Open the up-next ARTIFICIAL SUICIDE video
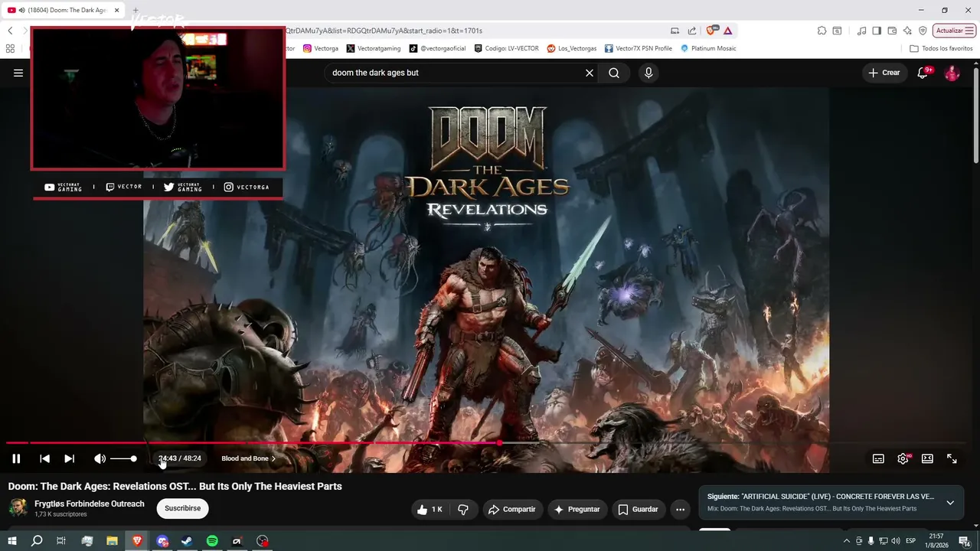The height and width of the screenshot is (551, 980). (x=821, y=497)
